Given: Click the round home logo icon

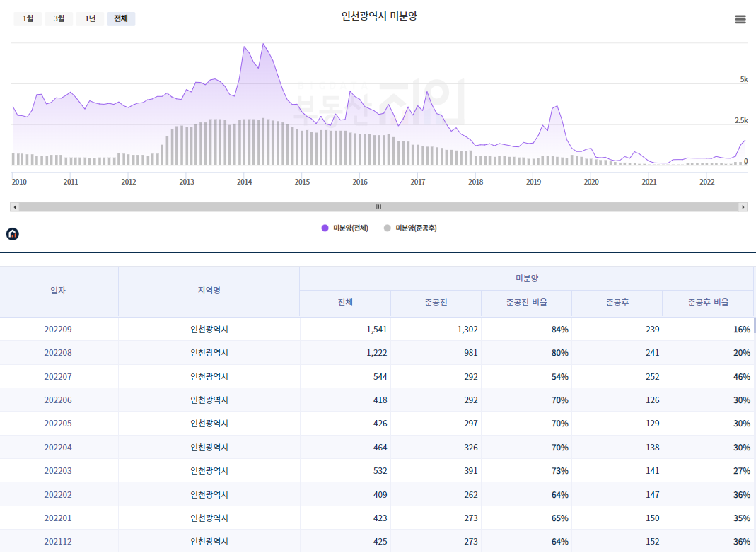Looking at the screenshot, I should point(13,234).
